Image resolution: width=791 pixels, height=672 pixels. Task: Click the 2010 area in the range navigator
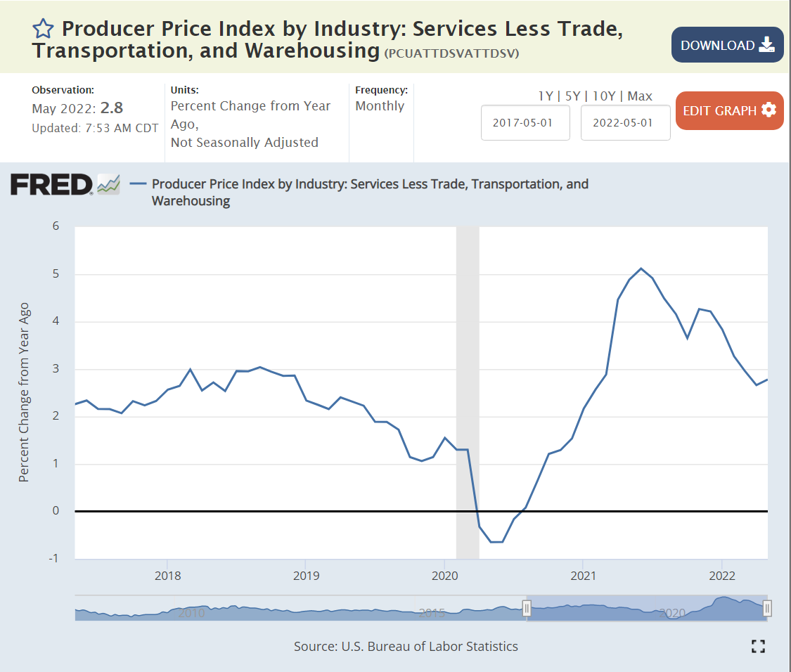coord(191,611)
